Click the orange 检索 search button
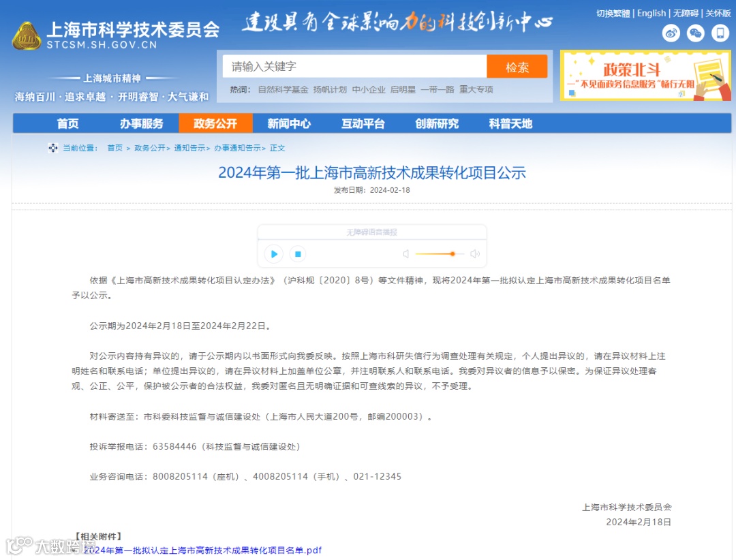This screenshot has width=736, height=560. [517, 66]
